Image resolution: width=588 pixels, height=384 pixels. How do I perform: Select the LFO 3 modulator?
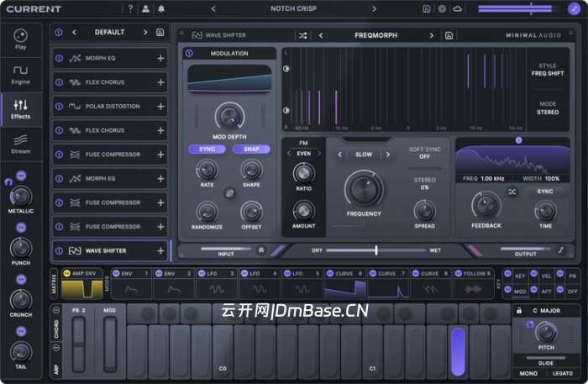217,284
